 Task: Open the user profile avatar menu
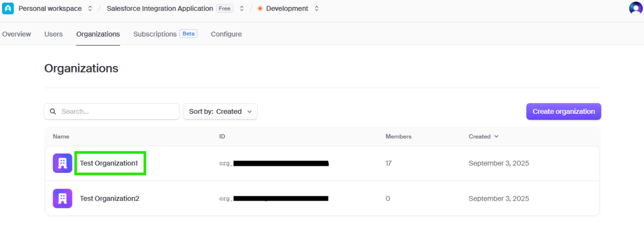click(x=635, y=9)
